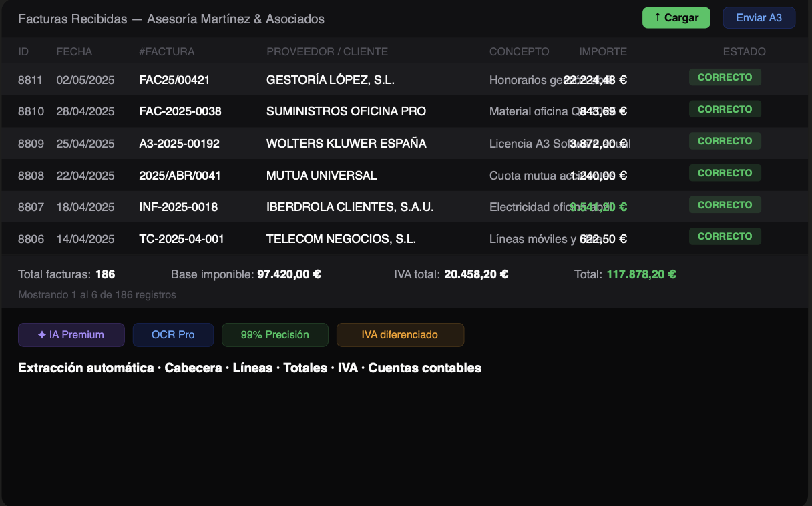Click supplier IBERDROLA CLIENTES, S.A.U.
Image resolution: width=812 pixels, height=506 pixels.
click(350, 207)
